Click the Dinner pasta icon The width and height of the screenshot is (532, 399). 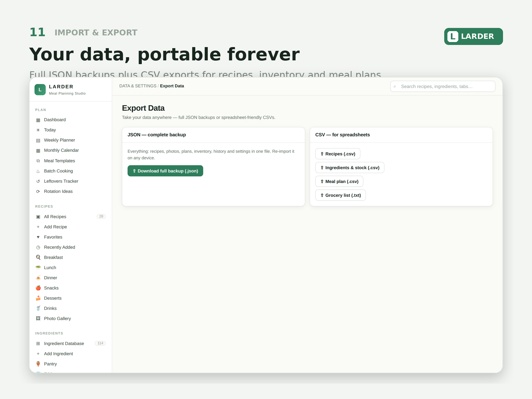coord(38,278)
